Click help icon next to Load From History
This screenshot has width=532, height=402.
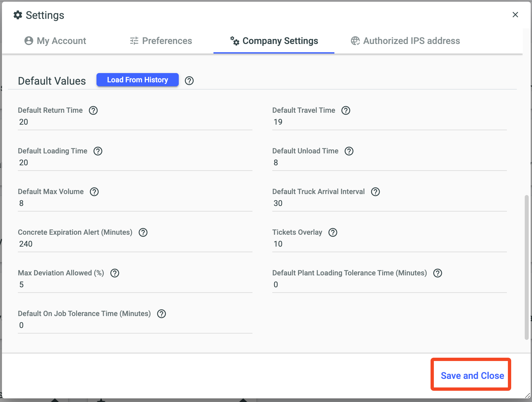189,81
